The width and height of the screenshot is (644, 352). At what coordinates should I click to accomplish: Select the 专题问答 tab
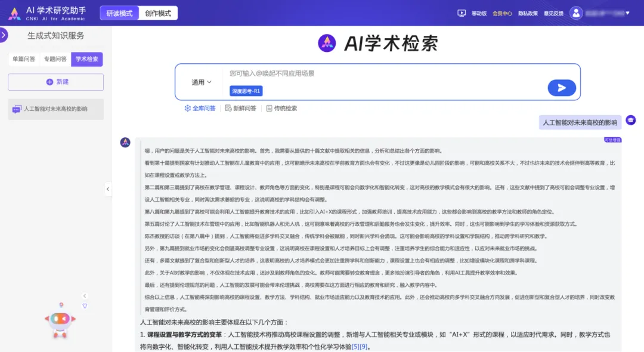[x=55, y=59]
